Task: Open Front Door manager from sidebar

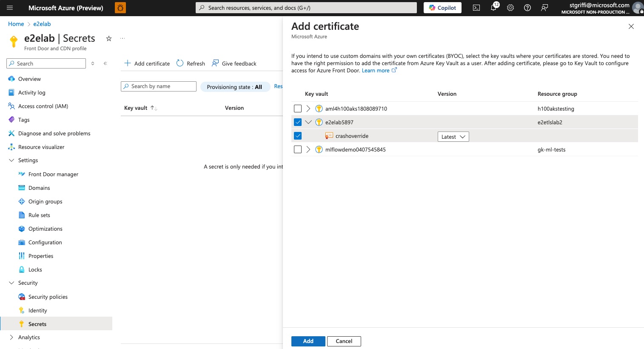Action: coord(53,174)
